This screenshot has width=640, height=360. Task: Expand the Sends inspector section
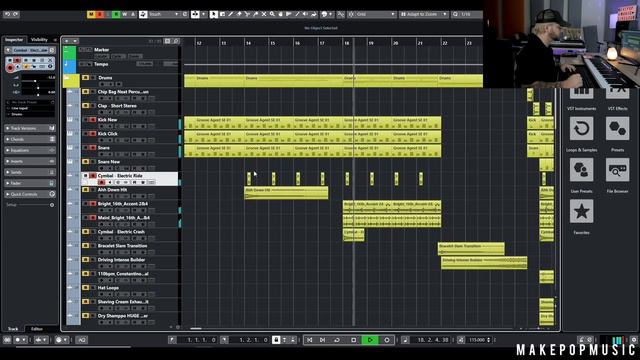click(x=30, y=172)
